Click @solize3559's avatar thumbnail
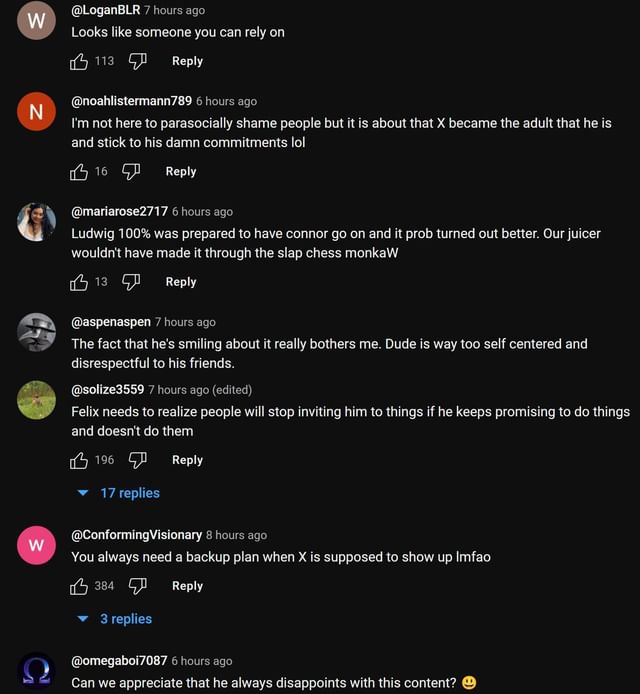Screen dimensions: 640x694 pos(37,400)
